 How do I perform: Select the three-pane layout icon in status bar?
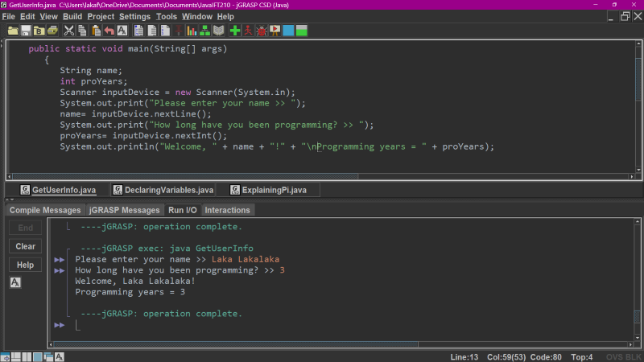[x=16, y=357]
